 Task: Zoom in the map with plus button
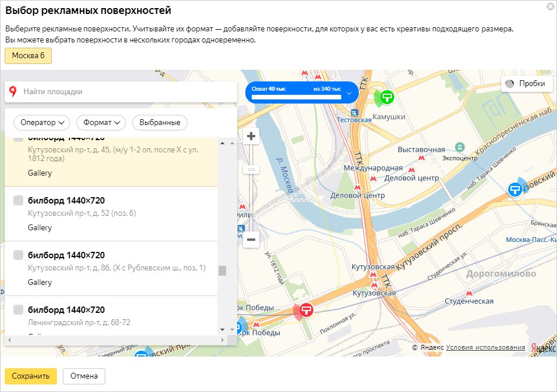coord(251,136)
